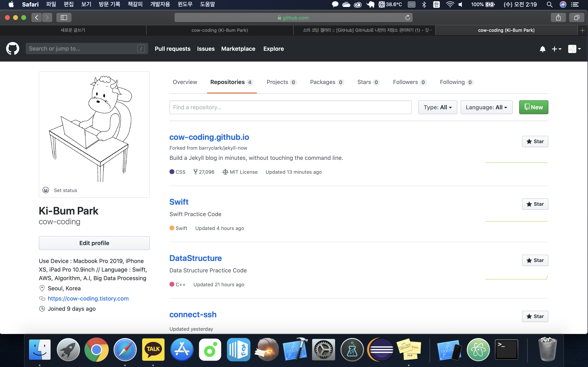Add a new Safari tab

click(x=582, y=30)
